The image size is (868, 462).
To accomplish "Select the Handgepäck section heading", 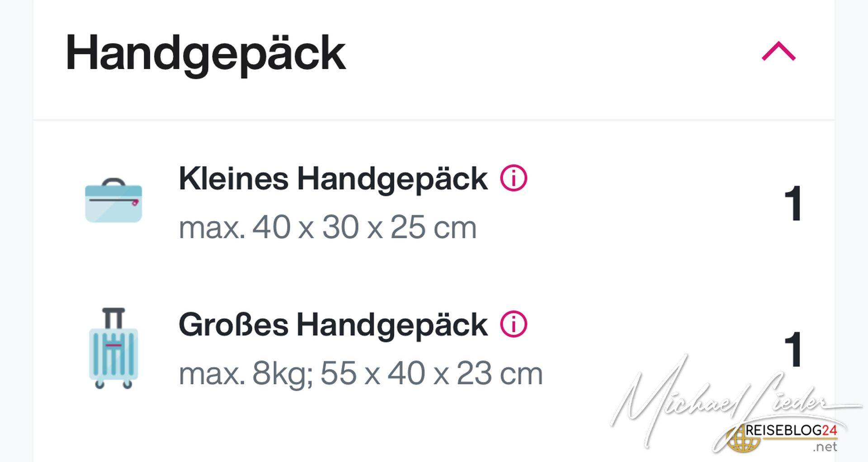I will pyautogui.click(x=206, y=53).
